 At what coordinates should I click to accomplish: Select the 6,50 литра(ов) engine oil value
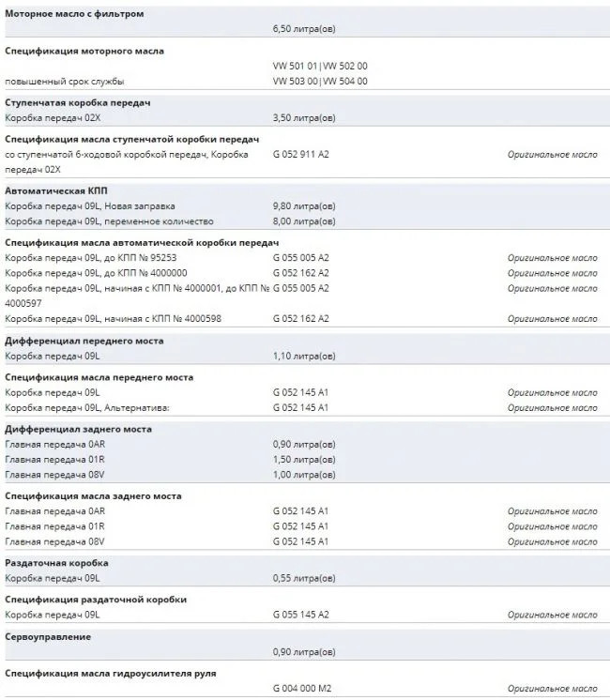click(x=304, y=30)
